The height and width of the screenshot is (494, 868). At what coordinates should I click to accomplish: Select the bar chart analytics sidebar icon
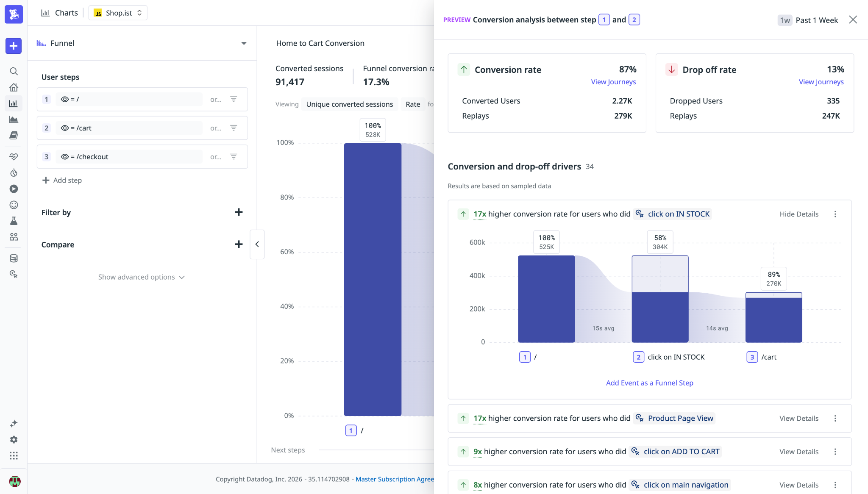[x=14, y=103]
